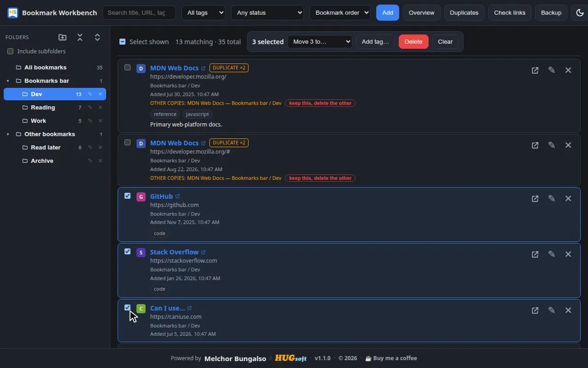Delete the 3 selected bookmarks
Viewport: 588px width, 368px height.
[413, 42]
